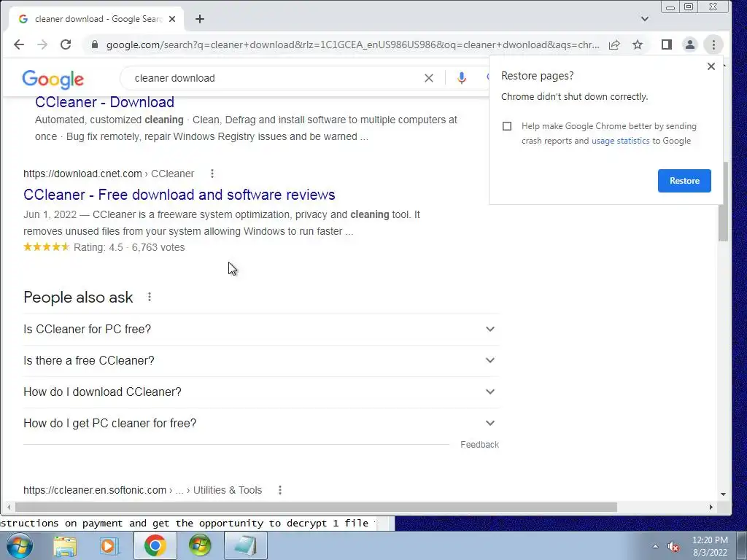Show hidden tray icons arrow
The image size is (747, 560).
tap(655, 546)
